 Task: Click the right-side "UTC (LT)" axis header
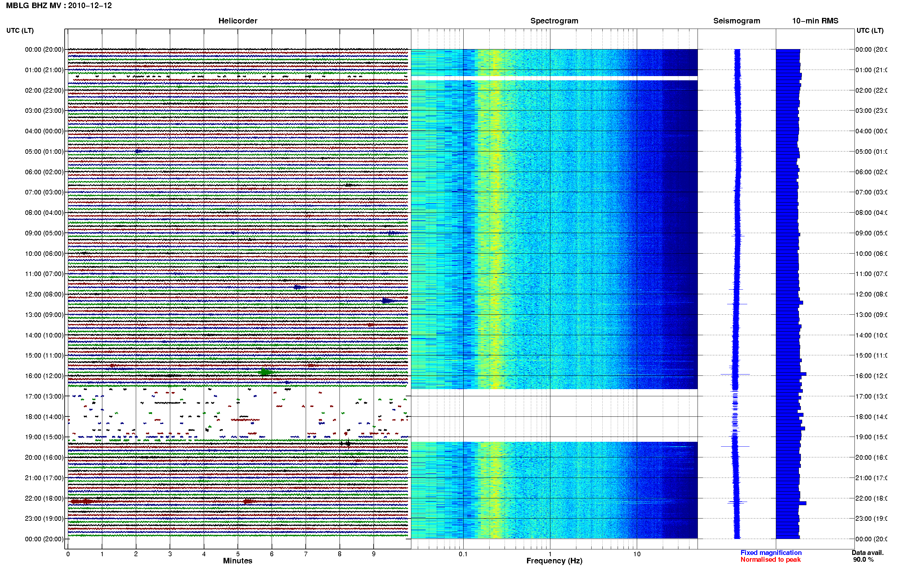coord(870,31)
